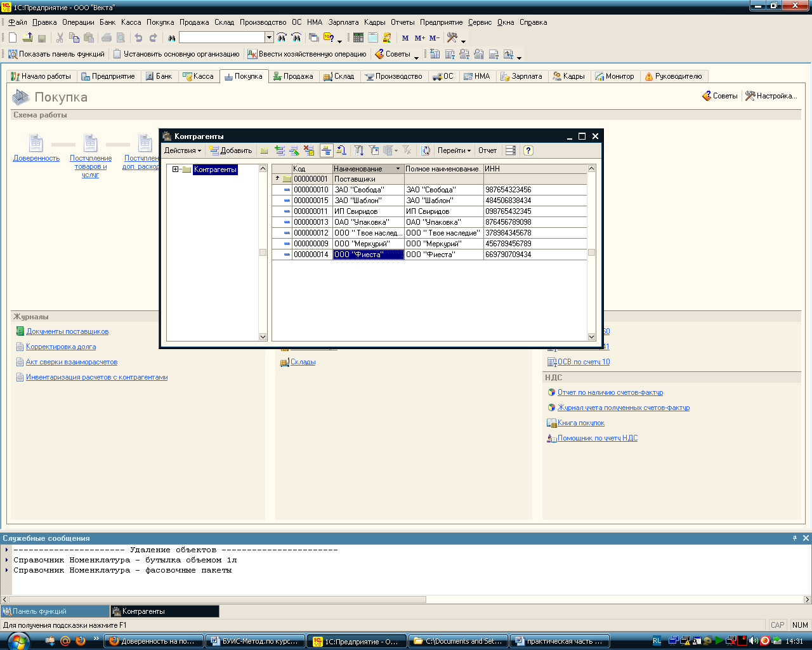This screenshot has height=650, width=812.
Task: Switch to the Продажа tab
Action: click(x=293, y=76)
